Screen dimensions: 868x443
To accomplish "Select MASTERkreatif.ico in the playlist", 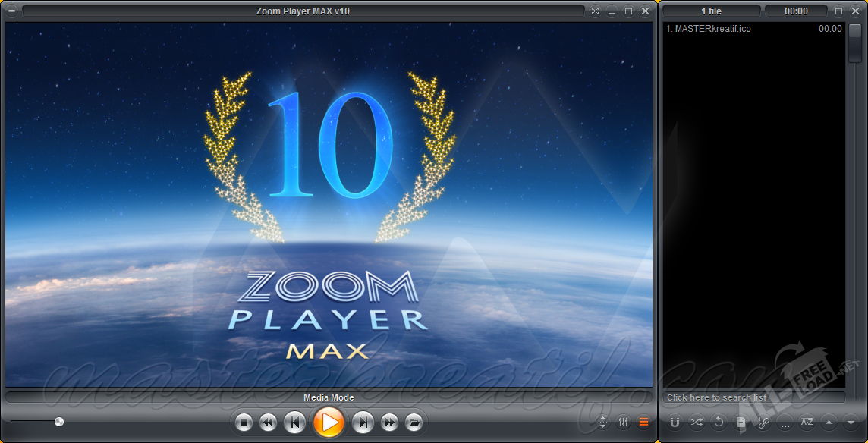I will 709,29.
